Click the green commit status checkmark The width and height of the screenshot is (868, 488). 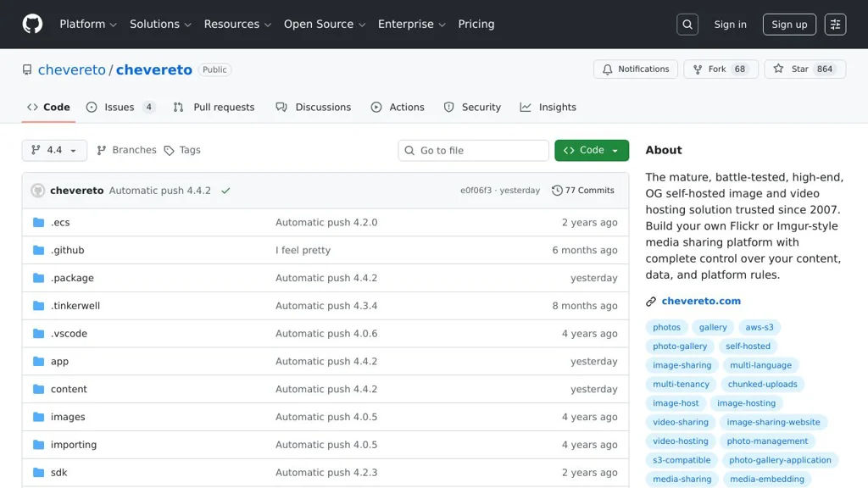pyautogui.click(x=225, y=191)
